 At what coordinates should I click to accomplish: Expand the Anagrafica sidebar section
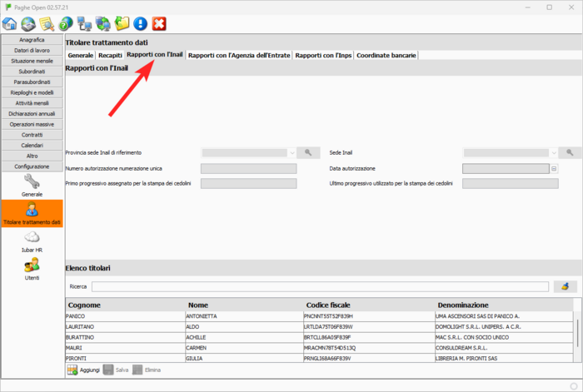tap(32, 39)
